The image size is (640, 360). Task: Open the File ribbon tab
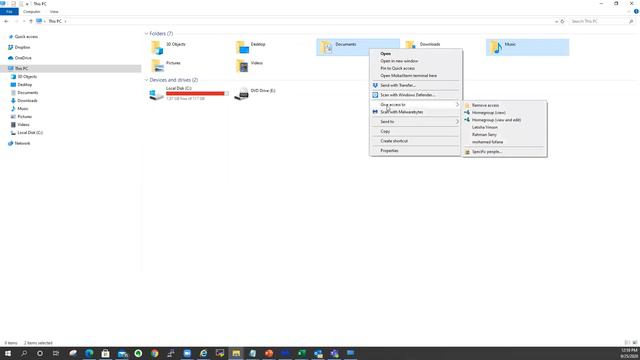point(9,11)
